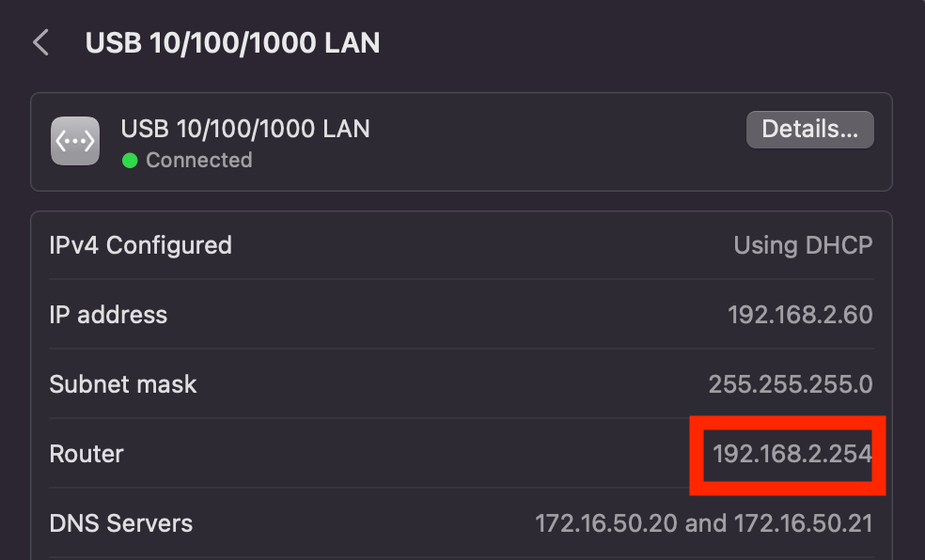Viewport: 925px width, 560px height.
Task: Select the 172.16.50.20 DNS server text
Action: (605, 523)
